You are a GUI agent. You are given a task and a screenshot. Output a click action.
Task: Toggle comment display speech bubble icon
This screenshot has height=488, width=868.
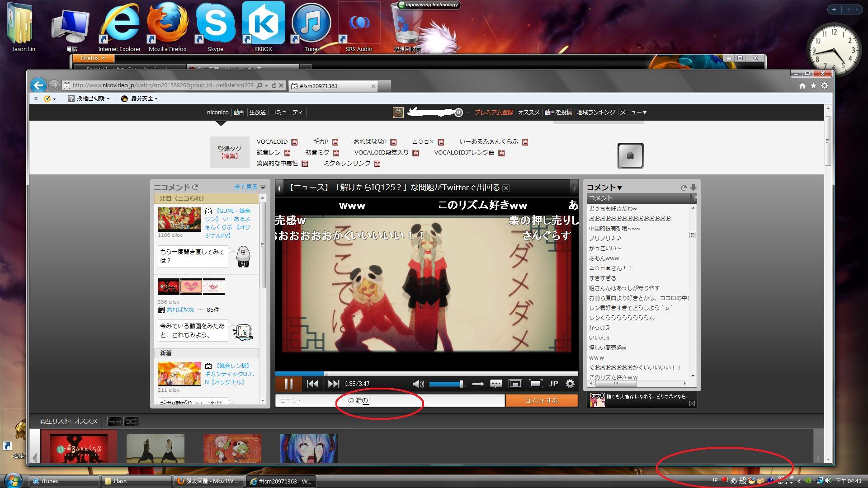click(496, 384)
